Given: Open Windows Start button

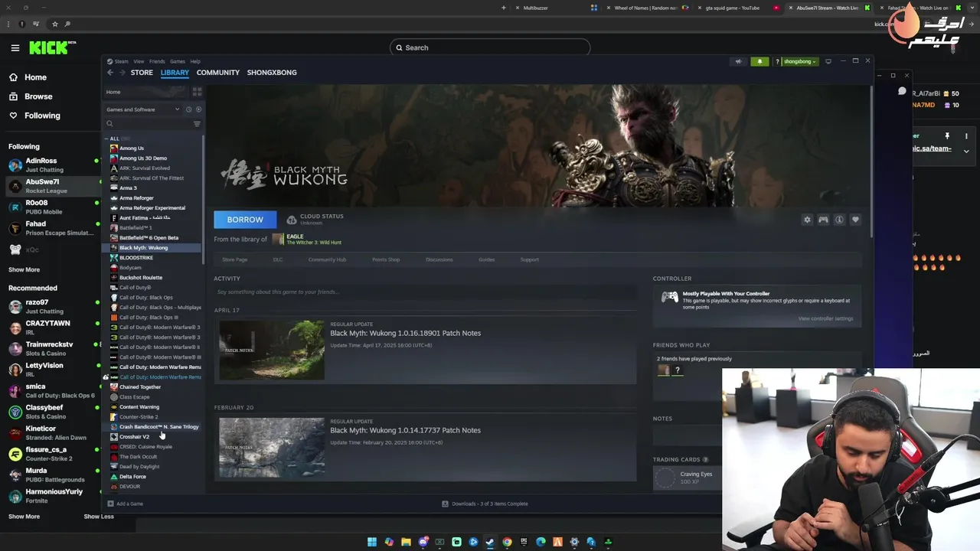Looking at the screenshot, I should pyautogui.click(x=372, y=542).
